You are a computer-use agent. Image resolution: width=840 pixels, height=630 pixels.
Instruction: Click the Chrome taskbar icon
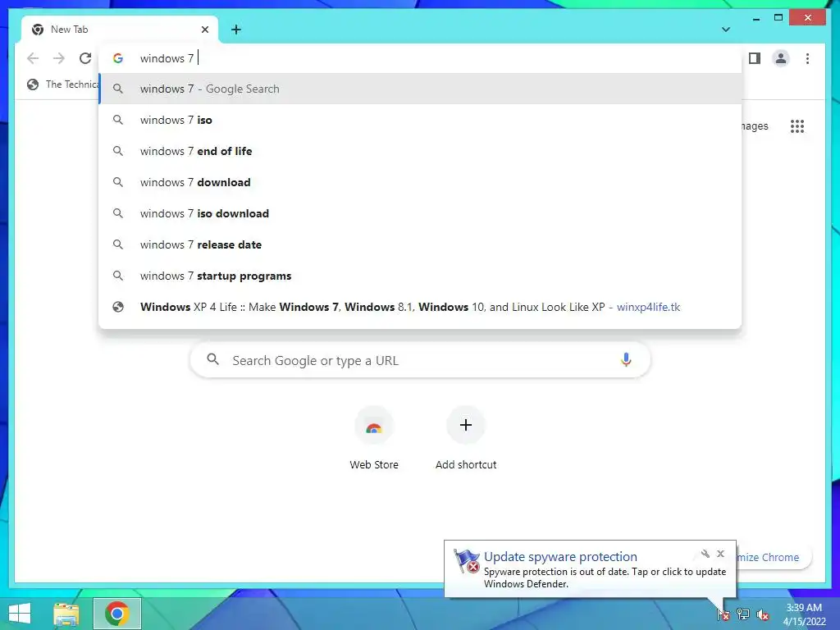point(116,614)
